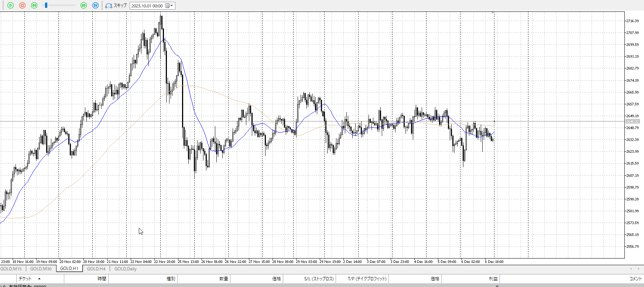Step forward one bar icon
Screen dimensions: 644x287
pyautogui.click(x=95, y=6)
